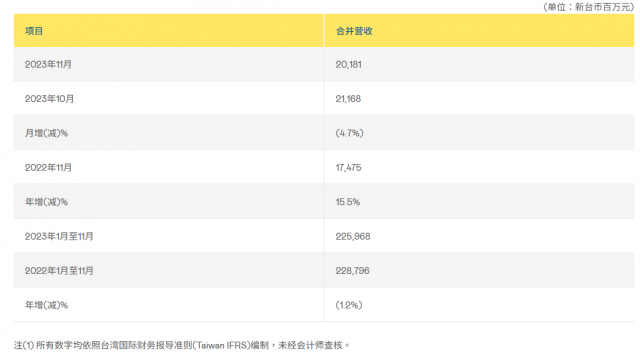Viewport: 640px width, 360px height.
Task: Click the (1.2%) yearly decrease value
Action: point(349,305)
